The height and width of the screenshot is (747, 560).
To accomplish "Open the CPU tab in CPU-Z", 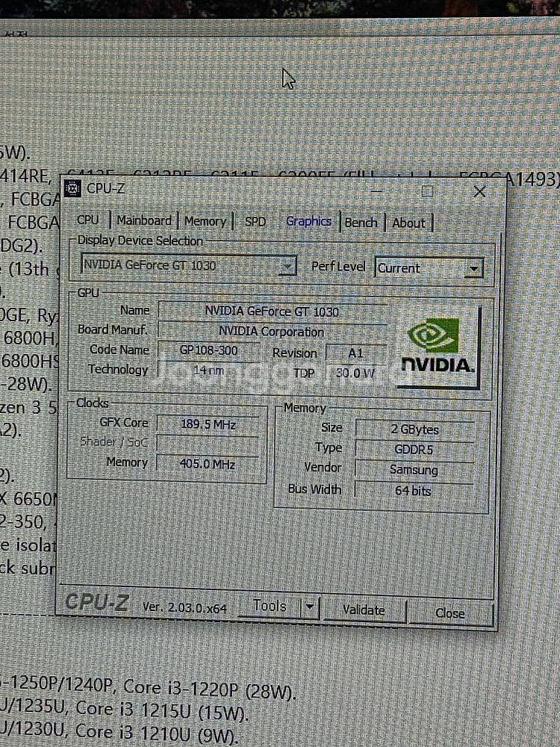I will pos(88,220).
